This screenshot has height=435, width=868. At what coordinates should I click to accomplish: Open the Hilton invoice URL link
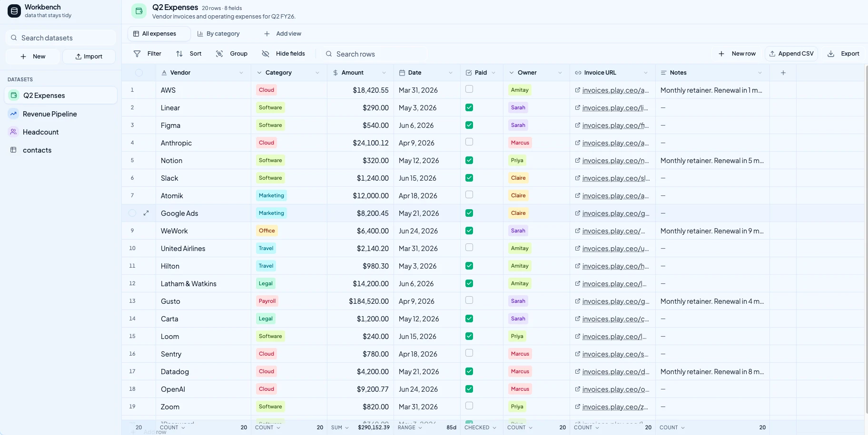[x=616, y=266]
